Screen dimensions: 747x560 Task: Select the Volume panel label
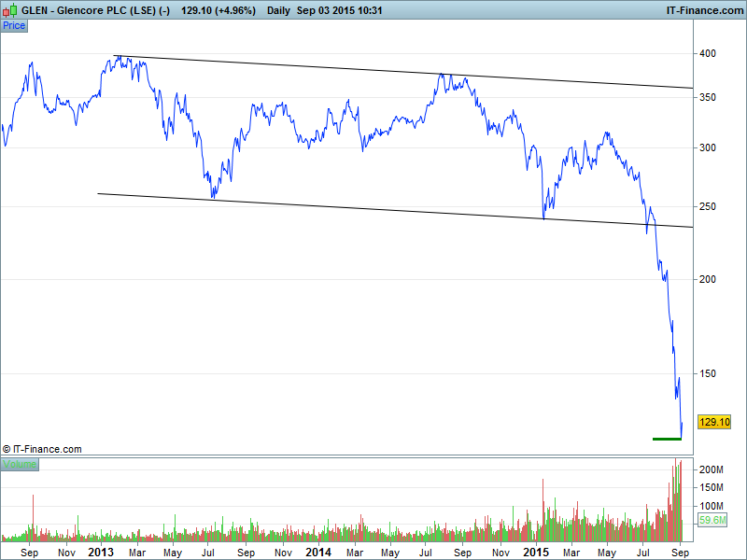tap(20, 464)
